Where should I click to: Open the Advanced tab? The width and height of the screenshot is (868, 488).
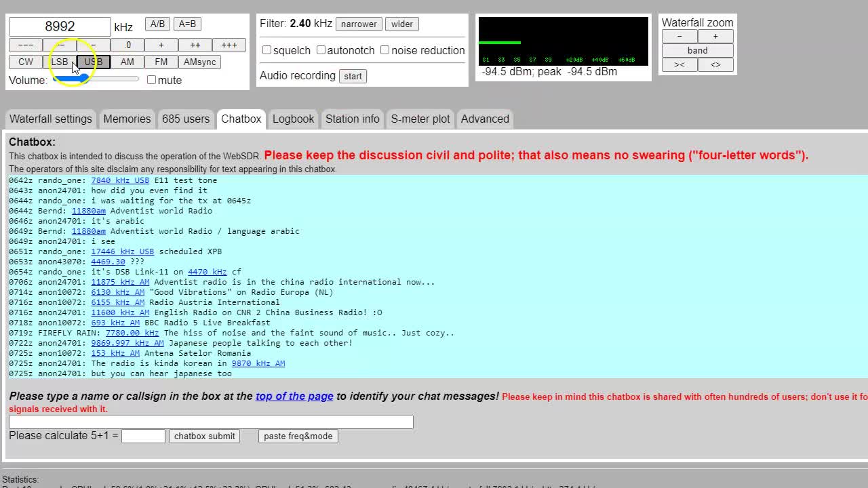coord(485,119)
